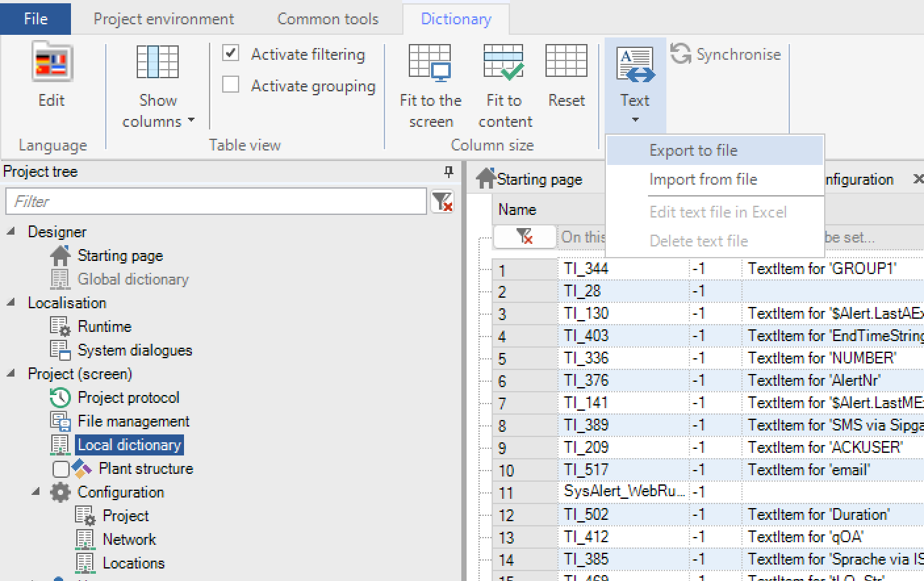
Task: Open the Show columns dropdown
Action: coord(158,85)
